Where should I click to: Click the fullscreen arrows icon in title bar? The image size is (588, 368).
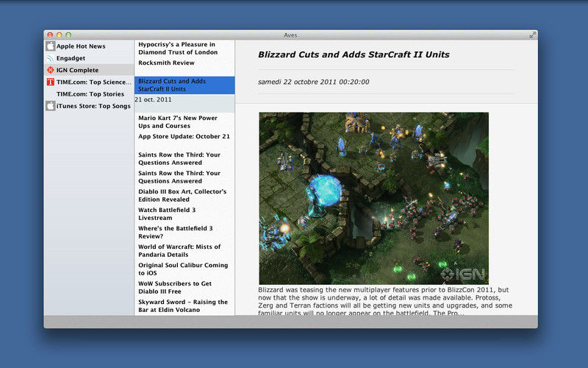pos(532,35)
